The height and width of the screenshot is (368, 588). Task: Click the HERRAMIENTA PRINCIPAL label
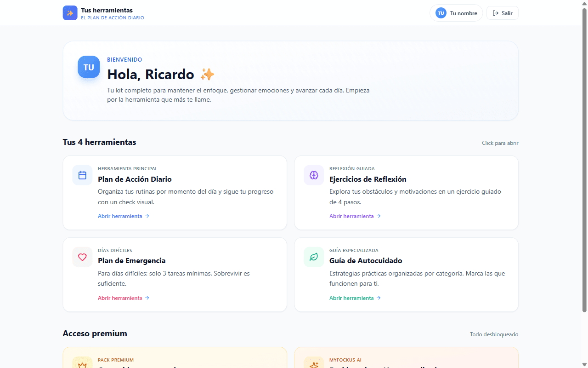128,169
